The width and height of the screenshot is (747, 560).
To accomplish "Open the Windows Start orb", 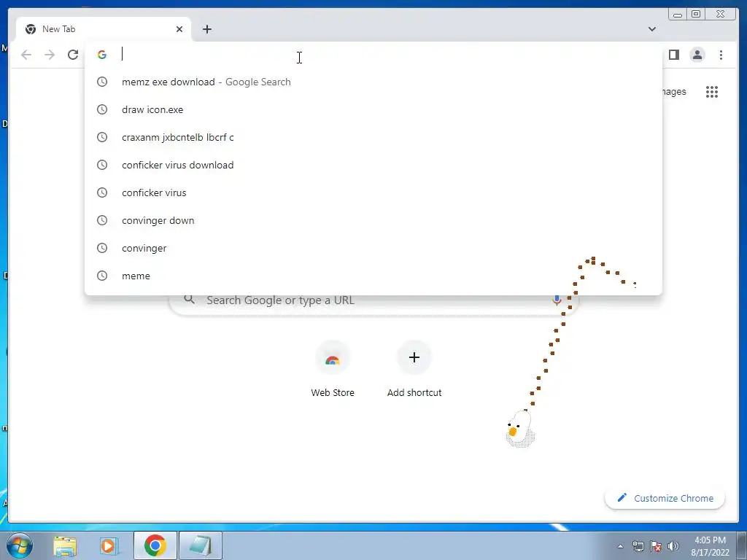I will coord(20,545).
